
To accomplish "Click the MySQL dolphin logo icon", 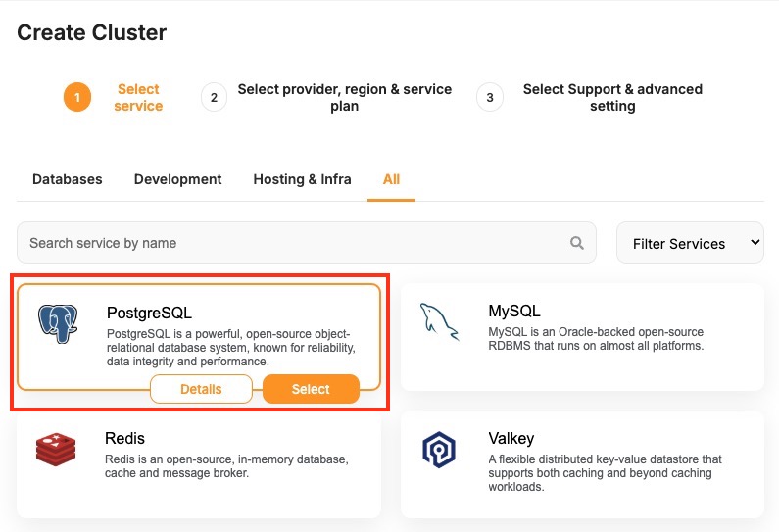I will pos(439,320).
